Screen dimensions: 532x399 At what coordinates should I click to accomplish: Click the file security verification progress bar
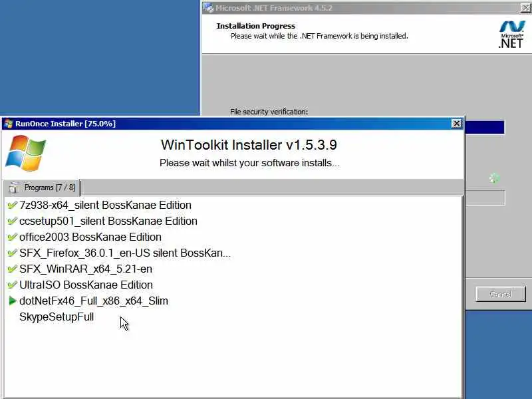(x=485, y=127)
